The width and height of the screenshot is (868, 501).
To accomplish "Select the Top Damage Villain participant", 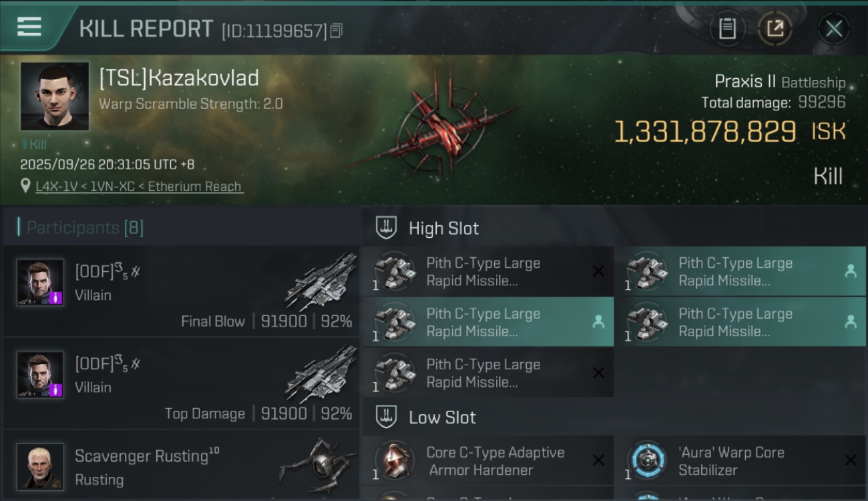I will [181, 383].
